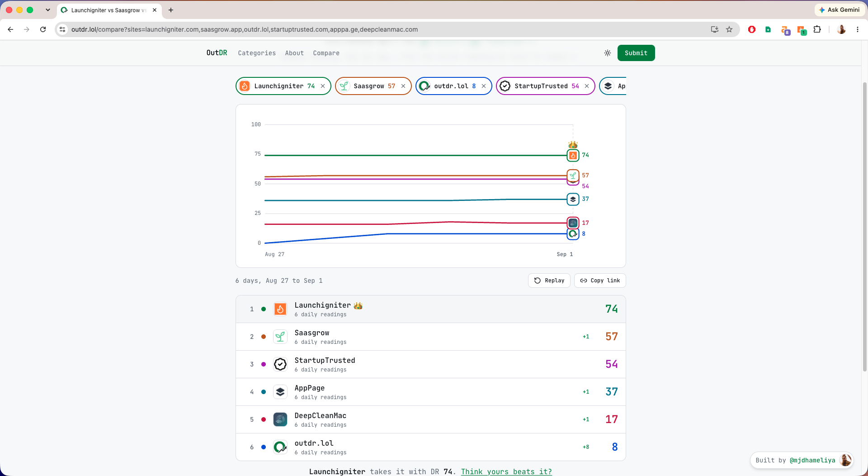
Task: Open extension icon with badge 1
Action: [802, 30]
